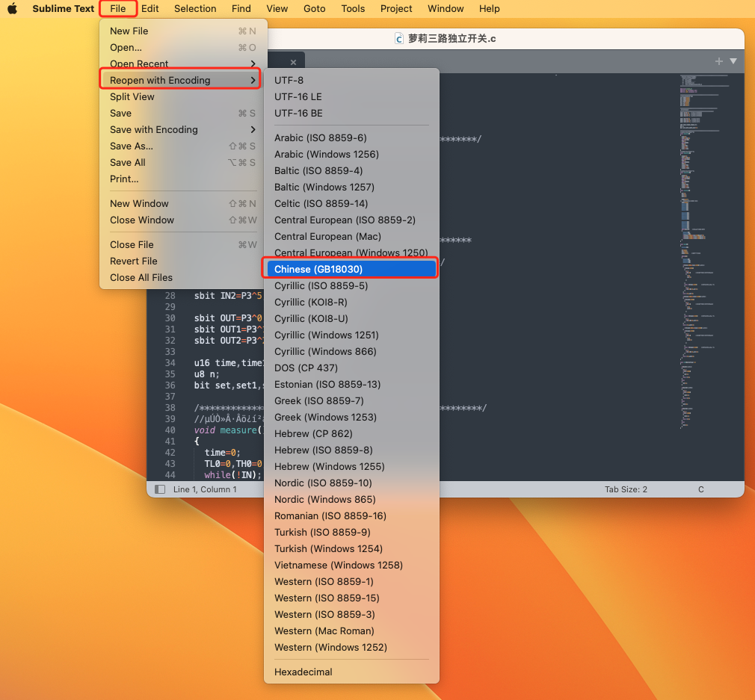Select Cyrillic (KOI8-R) encoding
Screen dimensions: 755x700
point(351,302)
